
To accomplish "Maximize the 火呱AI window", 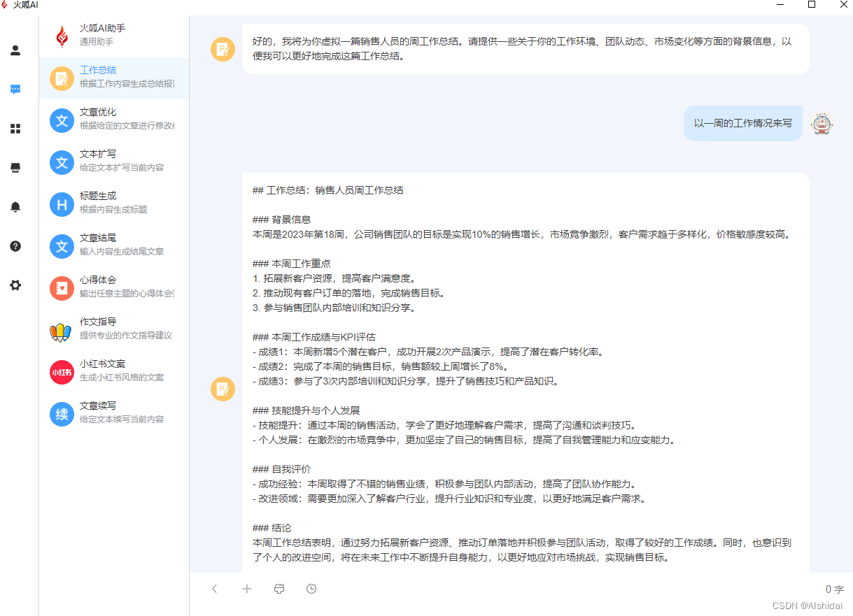I will 812,5.
